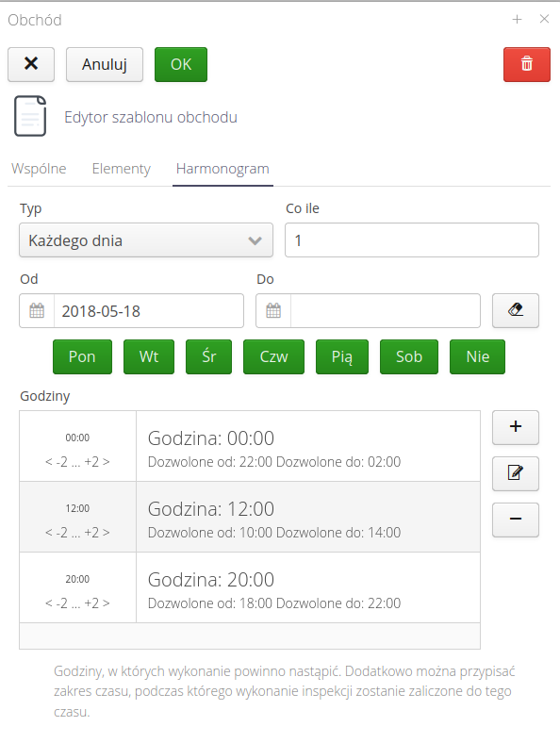
Task: Clear the Do date with eraser icon
Action: (x=516, y=311)
